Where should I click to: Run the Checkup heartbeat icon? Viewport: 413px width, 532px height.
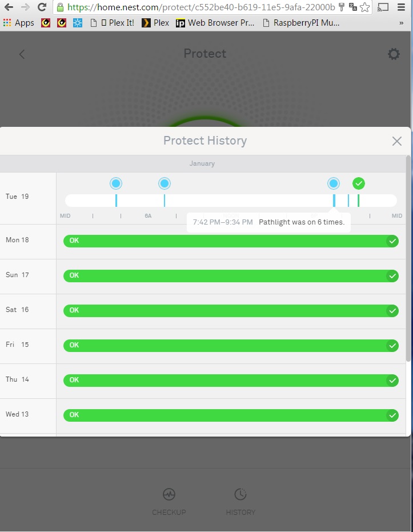[x=169, y=494]
